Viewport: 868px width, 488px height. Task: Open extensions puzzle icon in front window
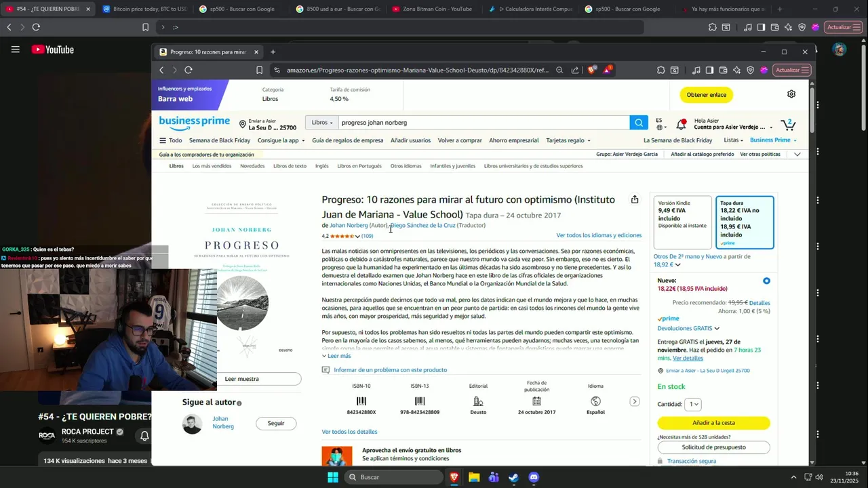tap(661, 70)
